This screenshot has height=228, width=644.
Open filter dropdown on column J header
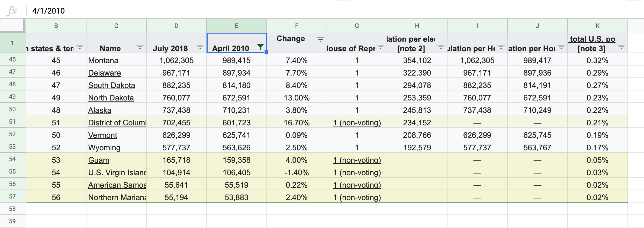pos(561,47)
